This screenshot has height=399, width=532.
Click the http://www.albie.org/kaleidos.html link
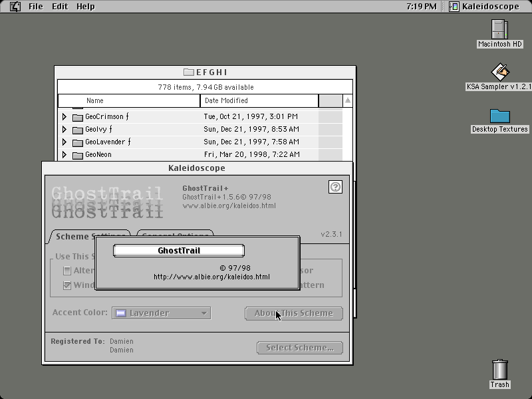pos(211,277)
